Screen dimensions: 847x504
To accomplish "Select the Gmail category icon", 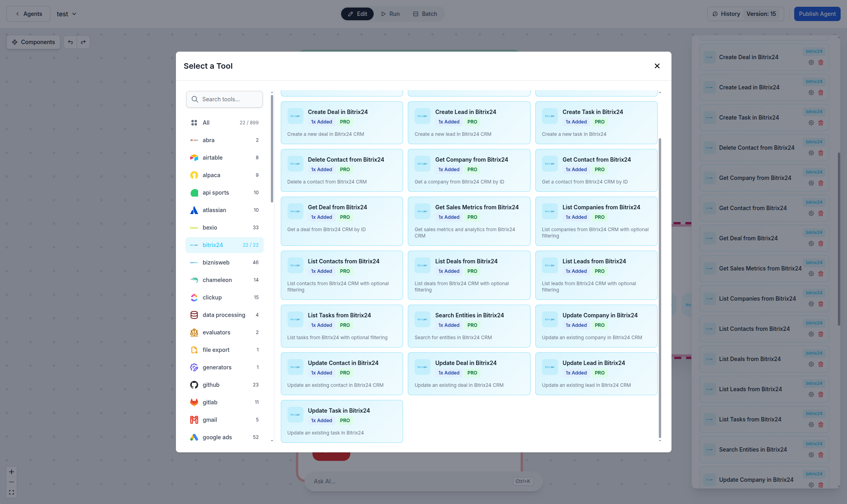I will coord(194,420).
